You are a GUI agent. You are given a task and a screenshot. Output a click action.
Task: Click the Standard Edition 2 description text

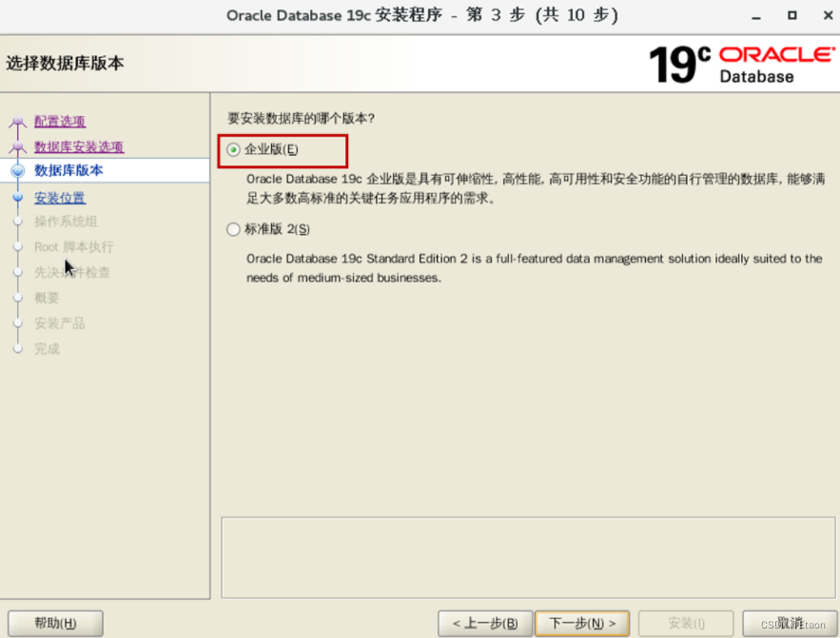click(x=534, y=268)
